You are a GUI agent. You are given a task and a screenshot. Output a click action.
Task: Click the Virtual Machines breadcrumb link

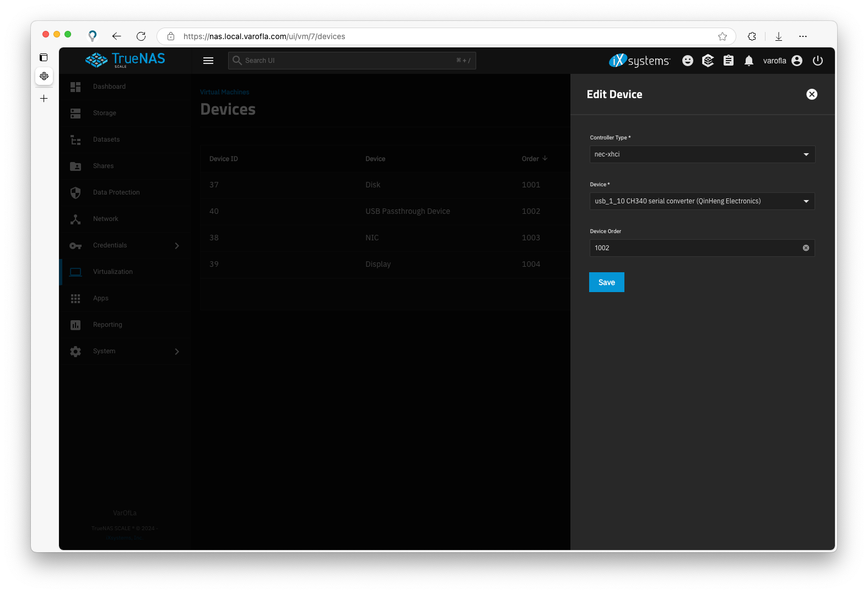click(225, 92)
